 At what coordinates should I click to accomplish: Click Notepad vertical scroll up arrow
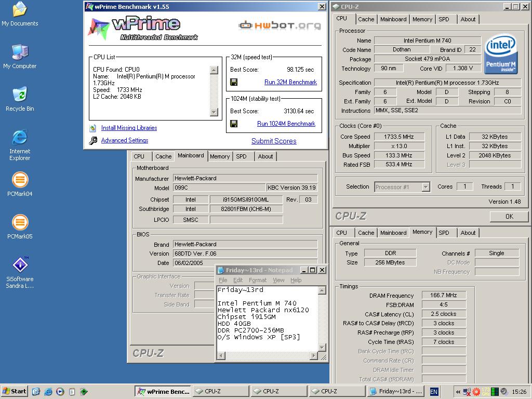(x=322, y=290)
